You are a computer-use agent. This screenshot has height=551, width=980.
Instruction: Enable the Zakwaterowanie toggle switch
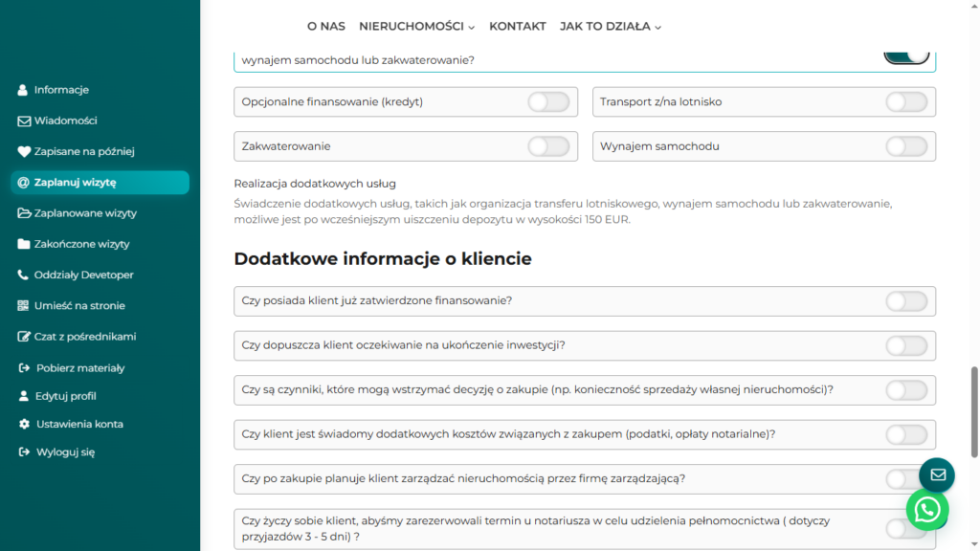click(548, 146)
